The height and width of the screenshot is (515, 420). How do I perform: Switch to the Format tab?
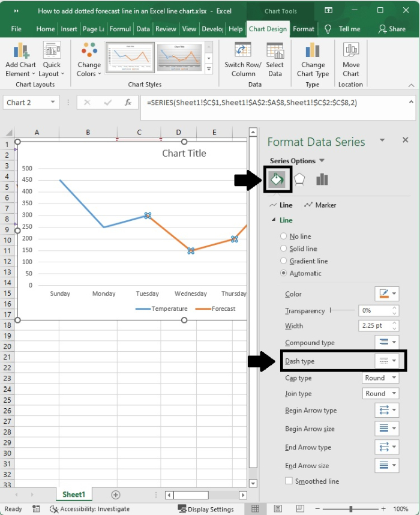point(304,29)
